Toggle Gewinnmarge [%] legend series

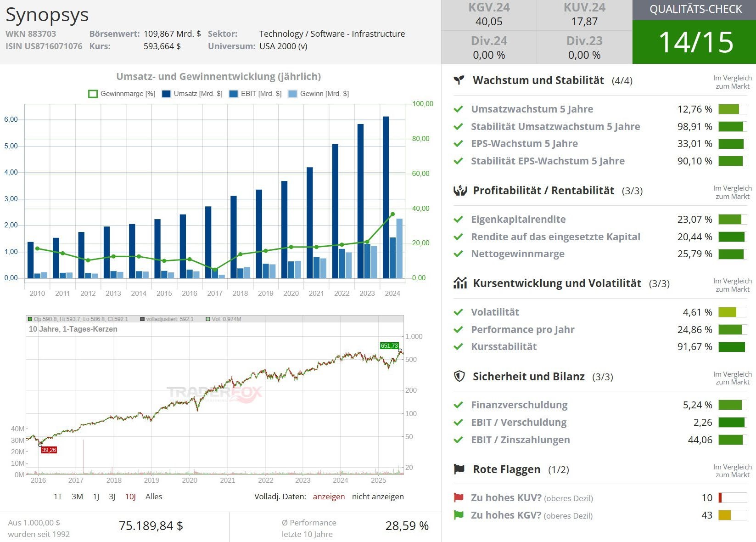pos(122,94)
